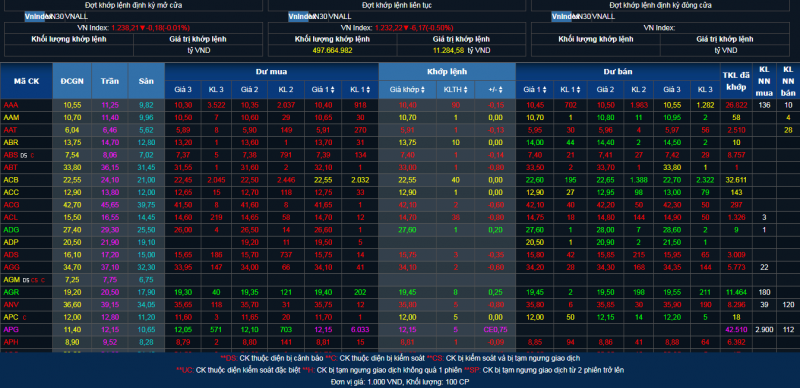Select the AGM stock row symbol
This screenshot has height=388, width=800.
coord(11,280)
